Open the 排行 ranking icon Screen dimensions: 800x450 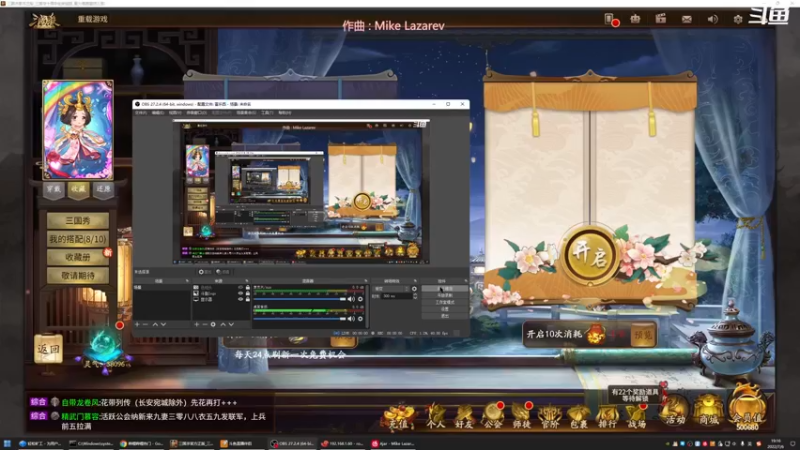click(x=607, y=414)
